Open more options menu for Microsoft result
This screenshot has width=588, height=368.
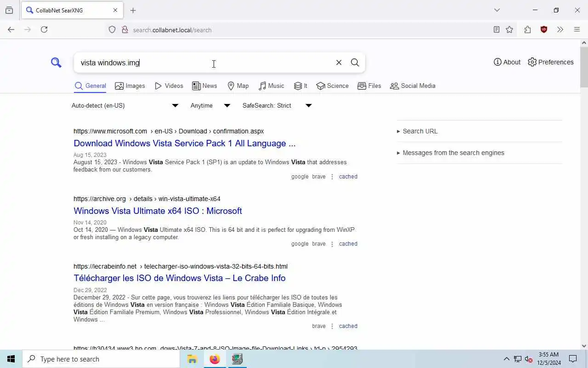332,177
